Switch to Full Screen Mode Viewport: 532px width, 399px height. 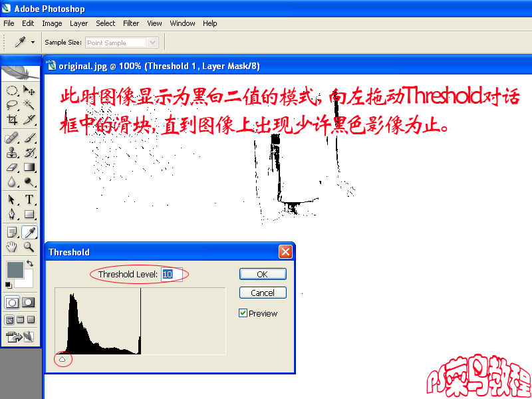pyautogui.click(x=31, y=320)
